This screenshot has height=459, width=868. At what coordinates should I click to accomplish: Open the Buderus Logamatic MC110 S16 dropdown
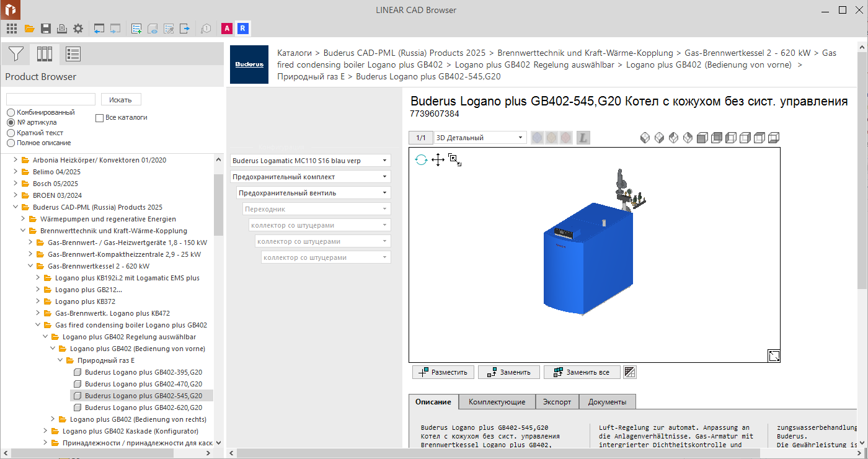pos(311,161)
